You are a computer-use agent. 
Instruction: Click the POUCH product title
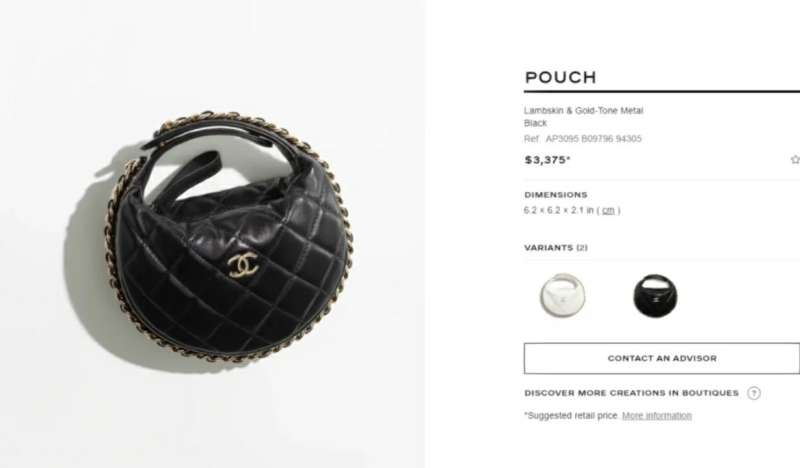click(560, 78)
